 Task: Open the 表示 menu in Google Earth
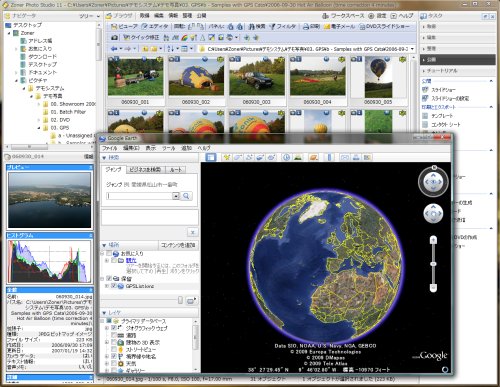151,148
